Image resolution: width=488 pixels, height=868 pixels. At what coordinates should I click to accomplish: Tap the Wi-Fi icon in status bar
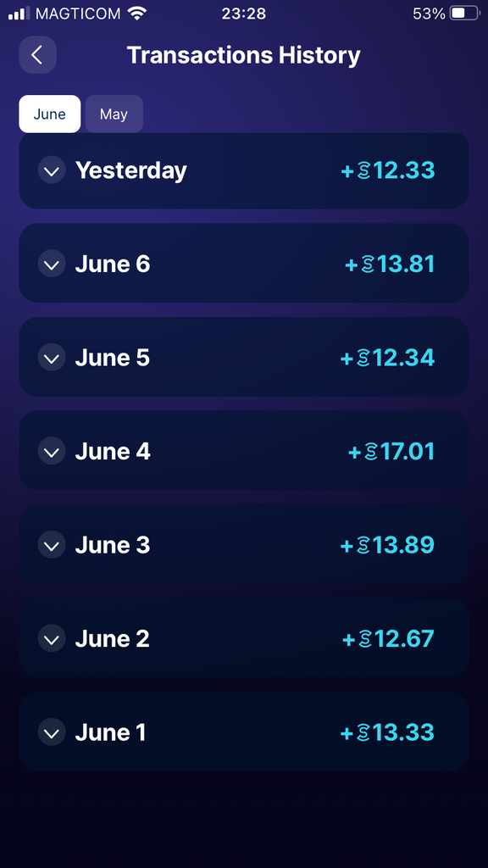coord(136,13)
